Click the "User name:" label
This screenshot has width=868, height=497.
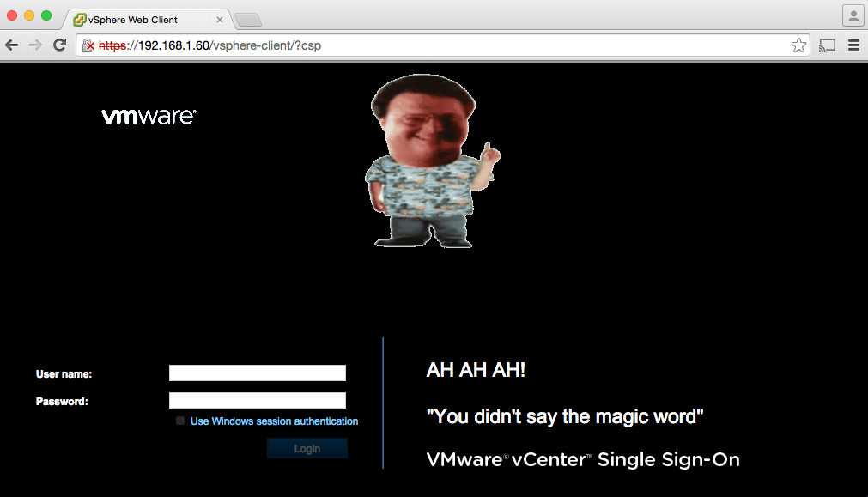click(64, 374)
